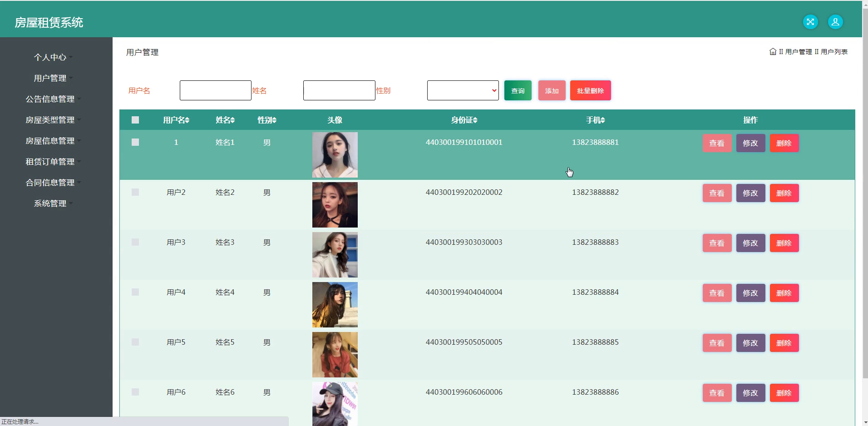Click the 添加 add button
The image size is (868, 426).
pyautogui.click(x=552, y=91)
